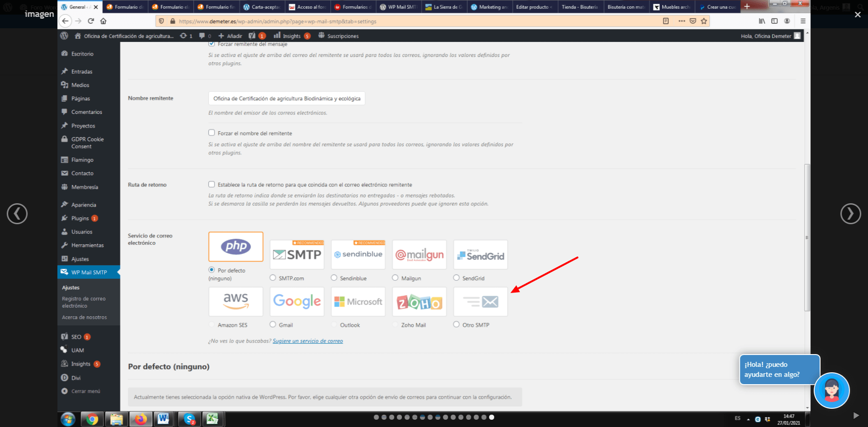This screenshot has width=868, height=427.
Task: Open Suscripciones in the admin bar
Action: tap(338, 36)
